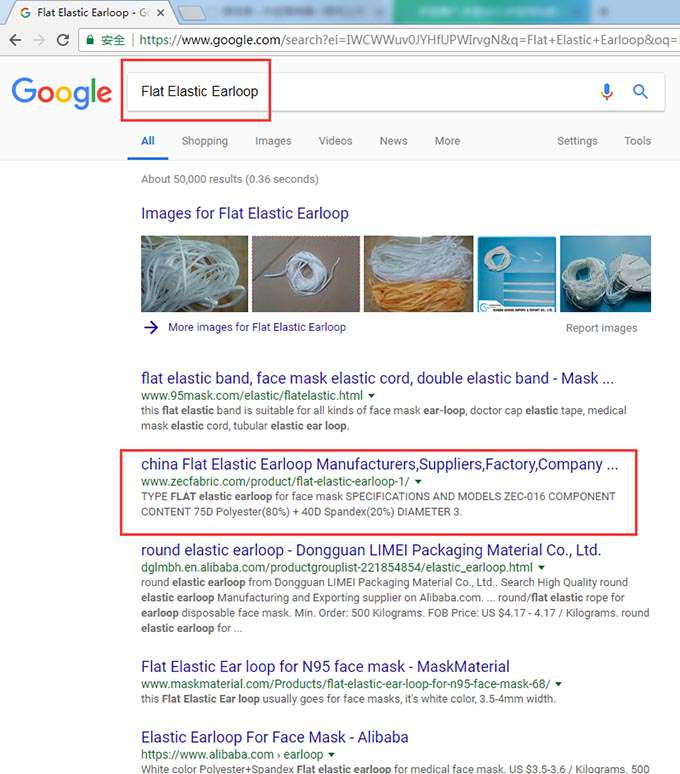
Task: Select the blurred green background browser tab
Action: [491, 11]
